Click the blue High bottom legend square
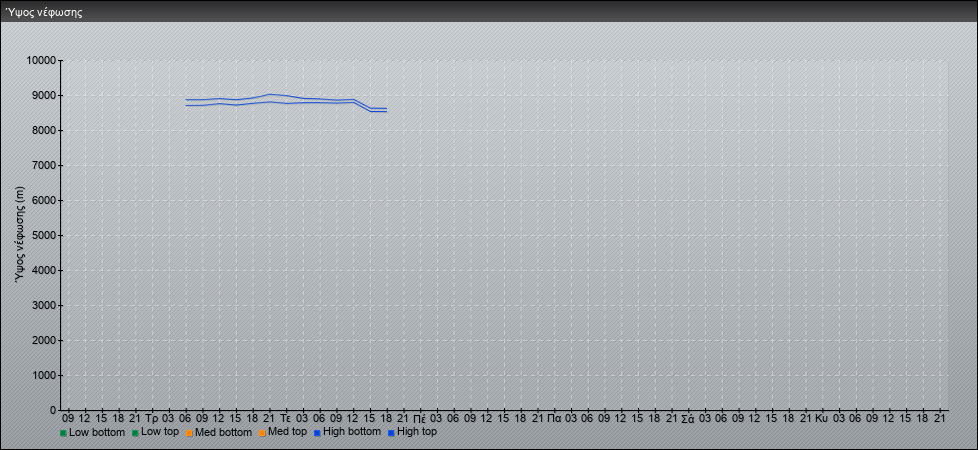This screenshot has width=978, height=450. 317,433
